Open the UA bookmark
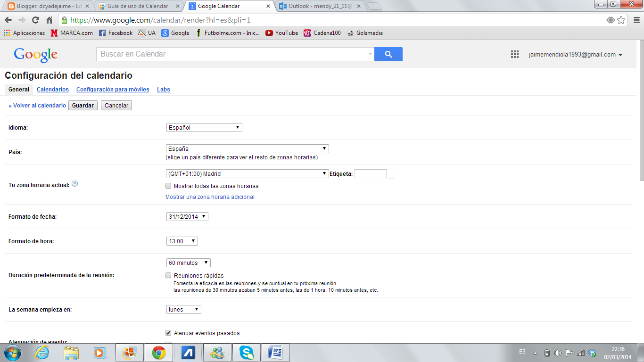The height and width of the screenshot is (362, 644). pos(147,33)
